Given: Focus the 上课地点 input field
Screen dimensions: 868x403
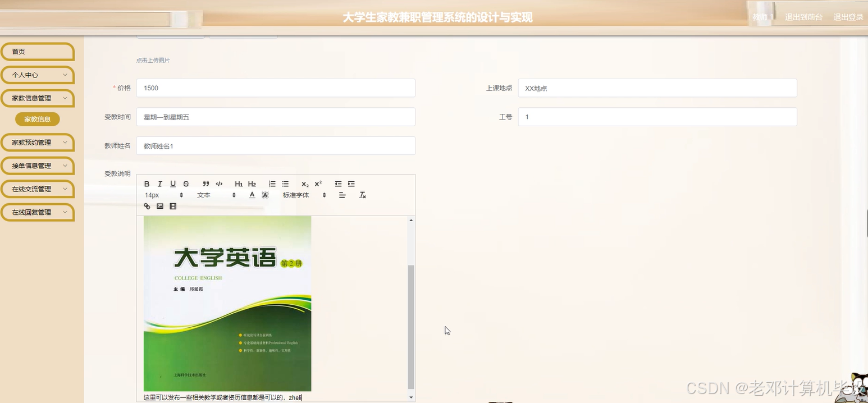Looking at the screenshot, I should click(x=657, y=88).
